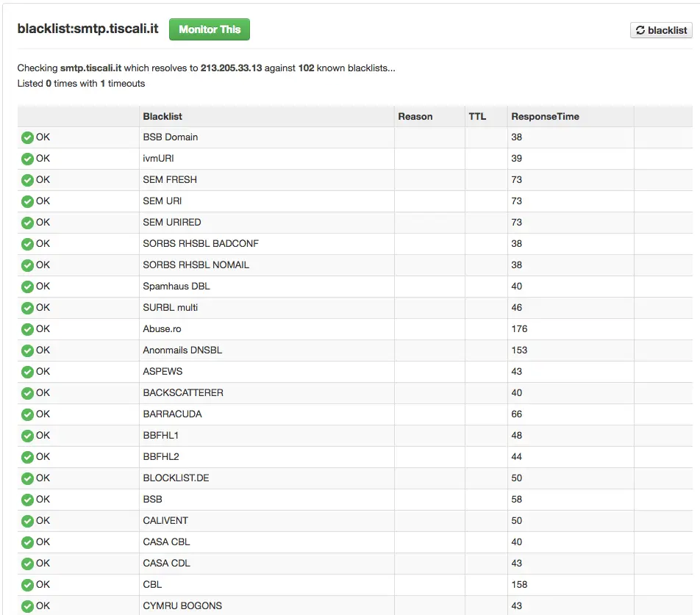The height and width of the screenshot is (615, 700).
Task: Click green check icon for BBFHL2
Action: (x=27, y=457)
